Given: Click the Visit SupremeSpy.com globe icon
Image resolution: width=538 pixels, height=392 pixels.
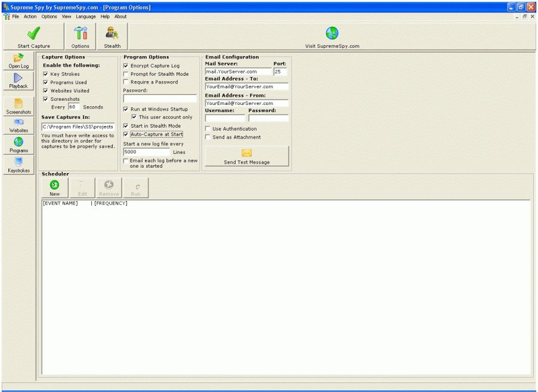Looking at the screenshot, I should (332, 33).
